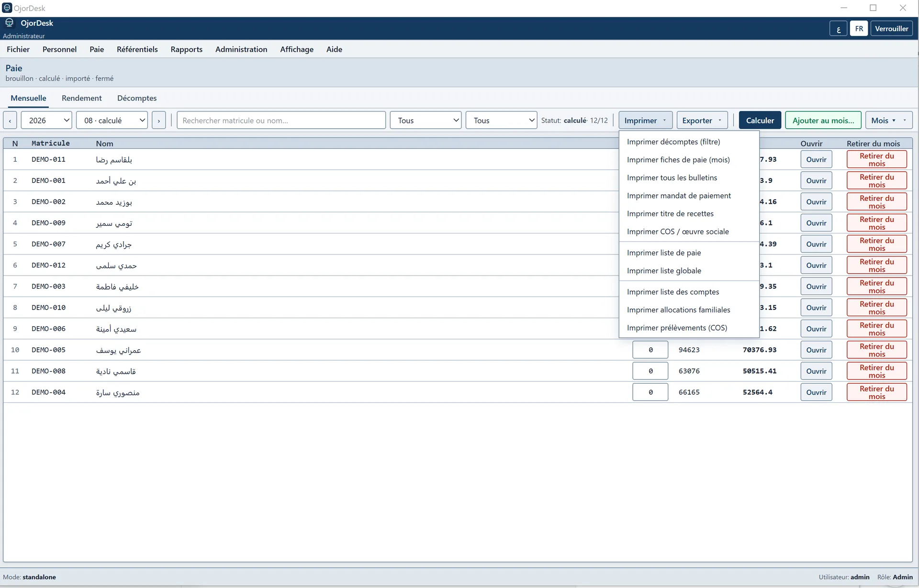The width and height of the screenshot is (919, 588).
Task: Click 'Retirer du mois' for DEMO-011
Action: click(x=876, y=159)
